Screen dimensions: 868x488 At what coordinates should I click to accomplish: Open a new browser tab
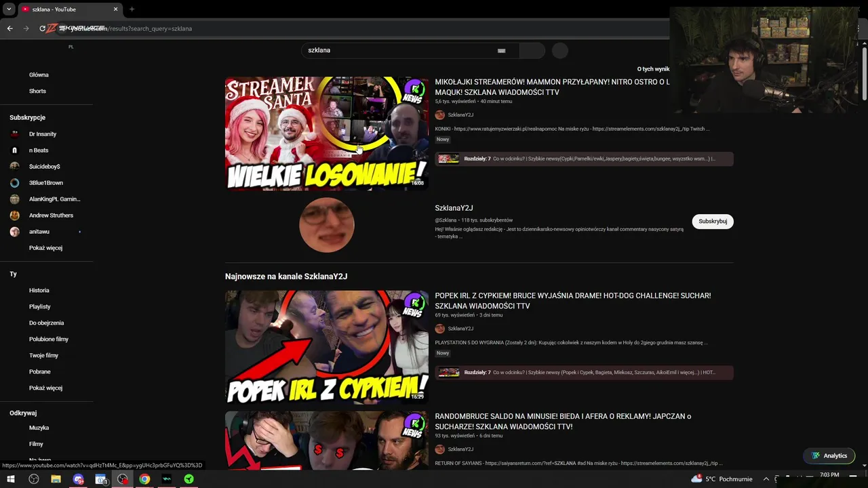coord(132,9)
